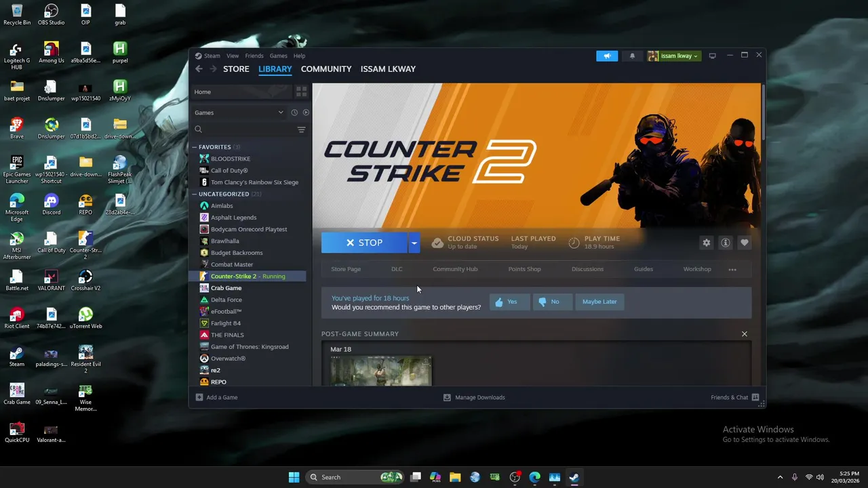The image size is (868, 488).
Task: Open more links ellipsis icon
Action: pos(732,269)
